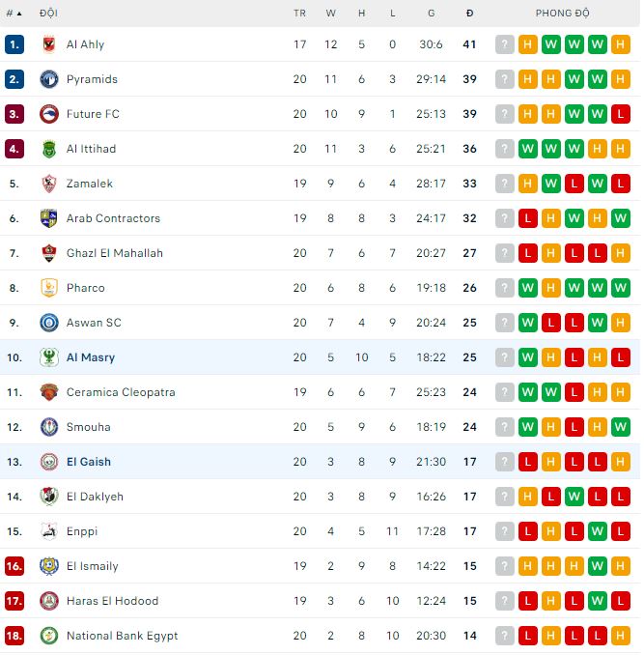
Task: Click the red rank 16 badge for El Ismaily
Action: pyautogui.click(x=14, y=566)
